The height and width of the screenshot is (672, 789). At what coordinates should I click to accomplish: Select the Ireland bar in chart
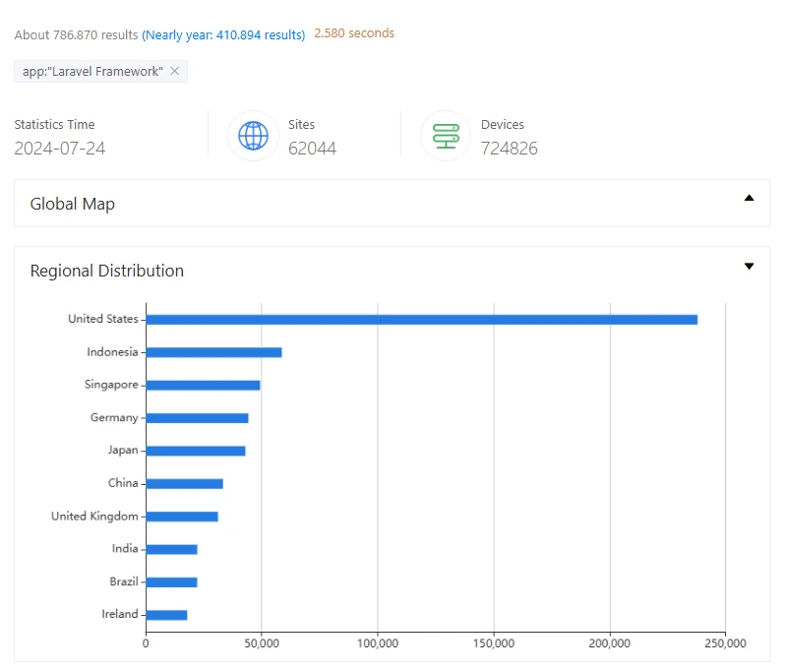point(166,615)
